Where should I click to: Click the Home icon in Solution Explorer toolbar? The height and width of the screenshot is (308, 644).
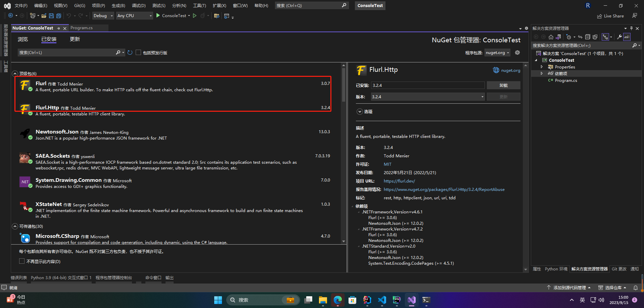coord(551,37)
